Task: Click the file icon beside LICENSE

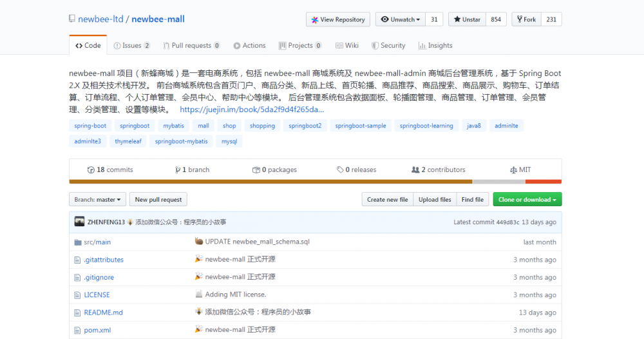Action: 77,295
